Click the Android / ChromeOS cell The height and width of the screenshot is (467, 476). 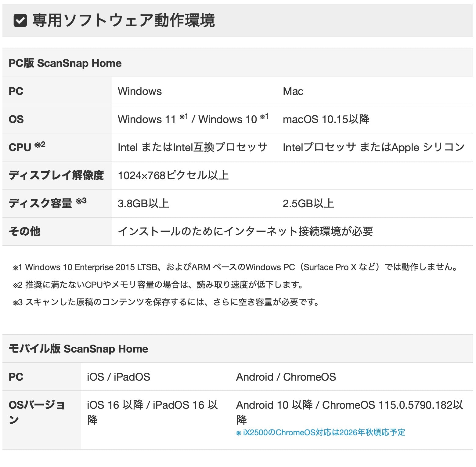pyautogui.click(x=352, y=377)
